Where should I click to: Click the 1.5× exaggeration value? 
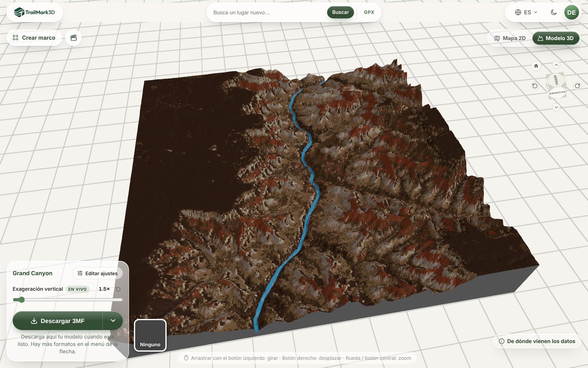click(104, 289)
